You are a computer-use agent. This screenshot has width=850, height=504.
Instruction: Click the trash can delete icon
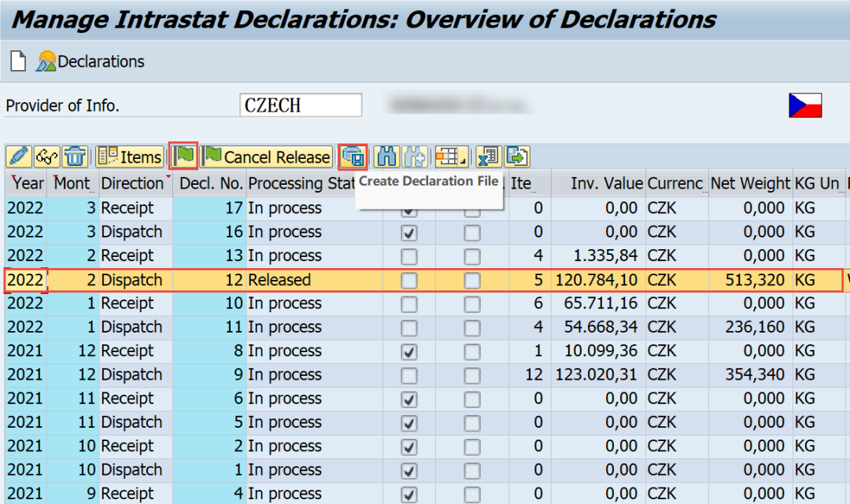coord(75,157)
